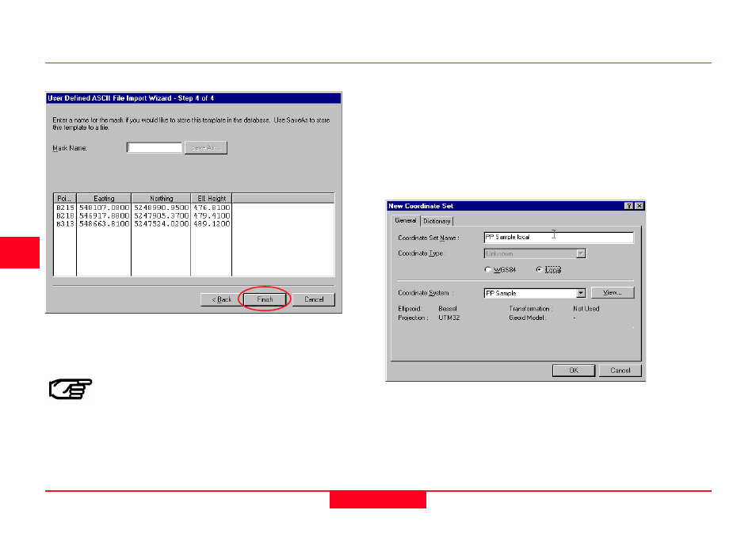Image resolution: width=756 pixels, height=533 pixels.
Task: Click Easting value 548663.8100
Action: (x=104, y=223)
